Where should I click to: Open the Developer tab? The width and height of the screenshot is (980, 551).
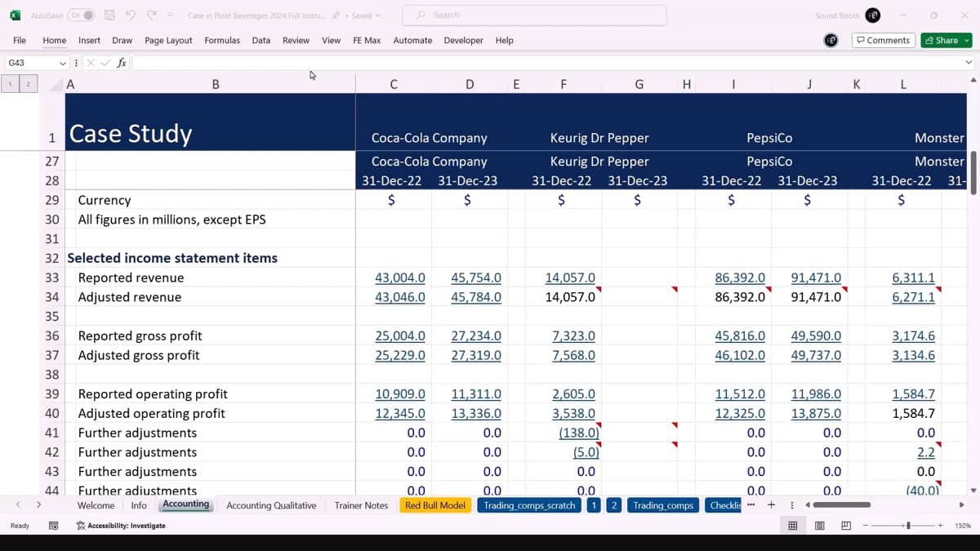click(464, 40)
